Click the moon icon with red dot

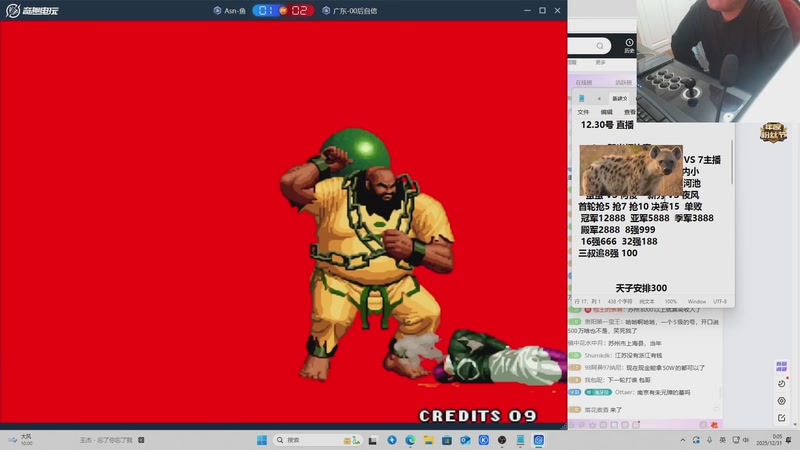point(782,383)
